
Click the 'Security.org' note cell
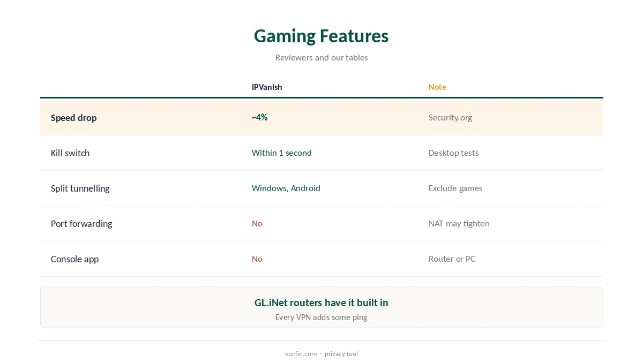coord(450,117)
